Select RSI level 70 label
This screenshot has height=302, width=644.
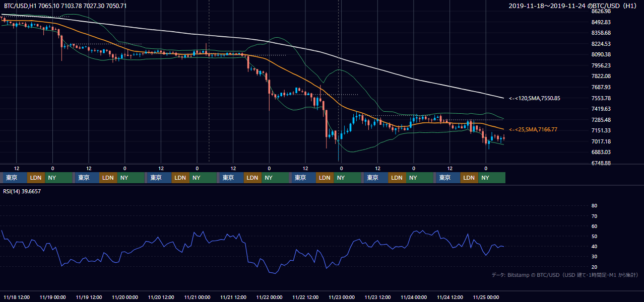point(594,216)
